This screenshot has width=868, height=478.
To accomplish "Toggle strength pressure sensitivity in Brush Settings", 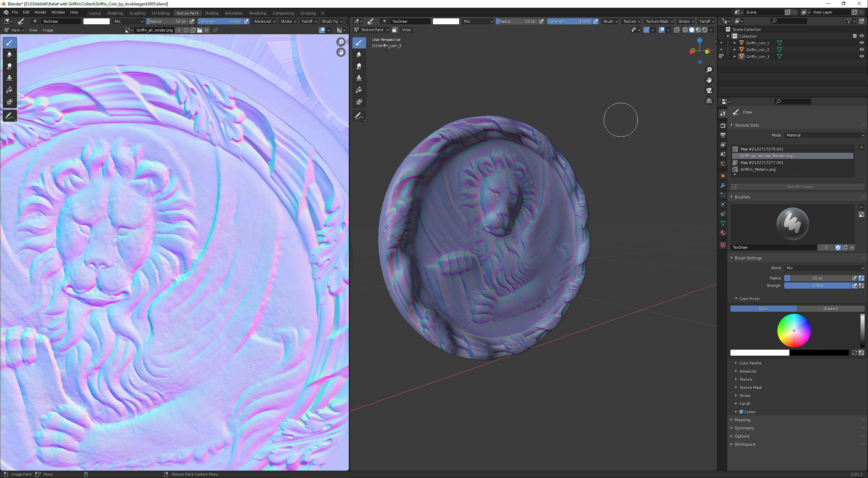I will click(x=854, y=286).
